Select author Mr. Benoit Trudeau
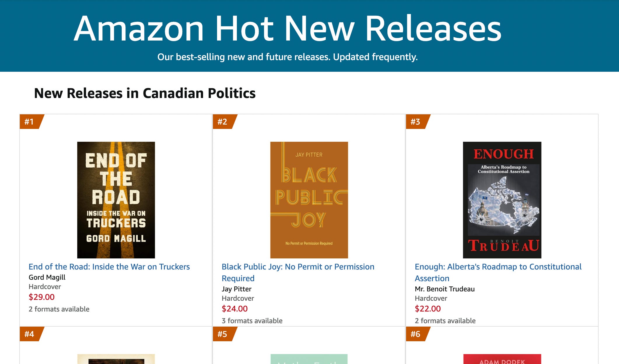619x364 pixels. [x=445, y=289]
